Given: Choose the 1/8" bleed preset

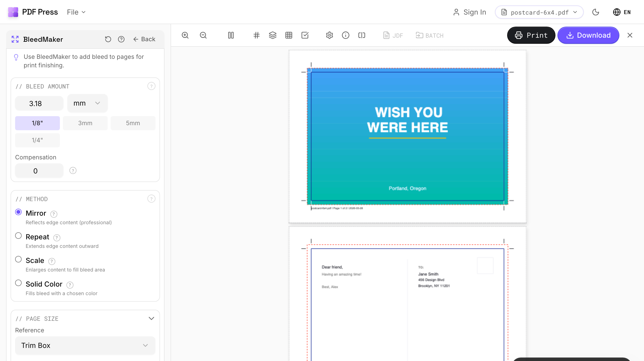Looking at the screenshot, I should pos(37,123).
